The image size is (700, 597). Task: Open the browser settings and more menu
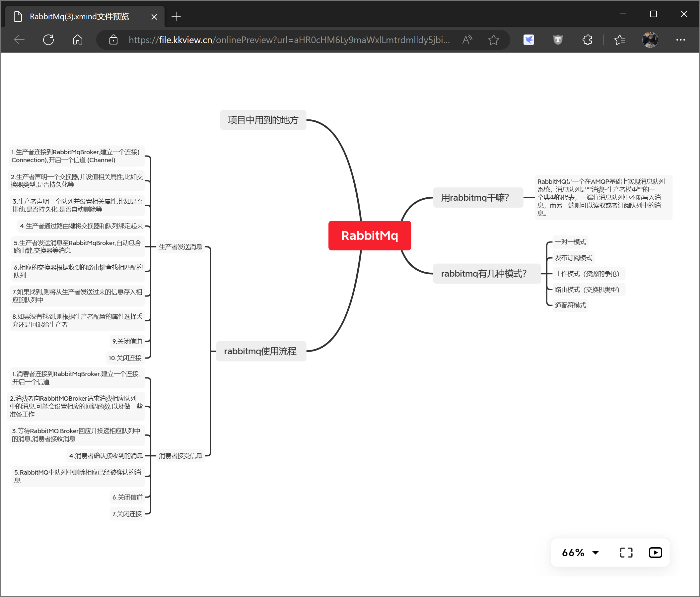pyautogui.click(x=680, y=40)
